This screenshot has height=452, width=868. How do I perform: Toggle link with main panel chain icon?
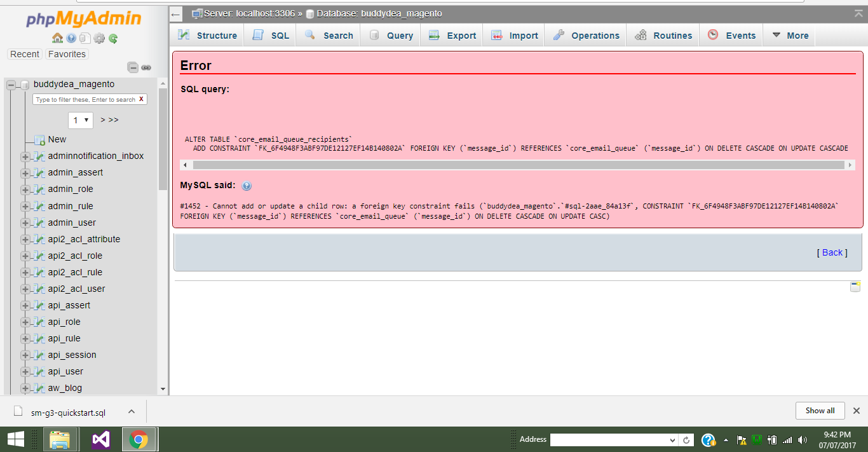(x=146, y=67)
